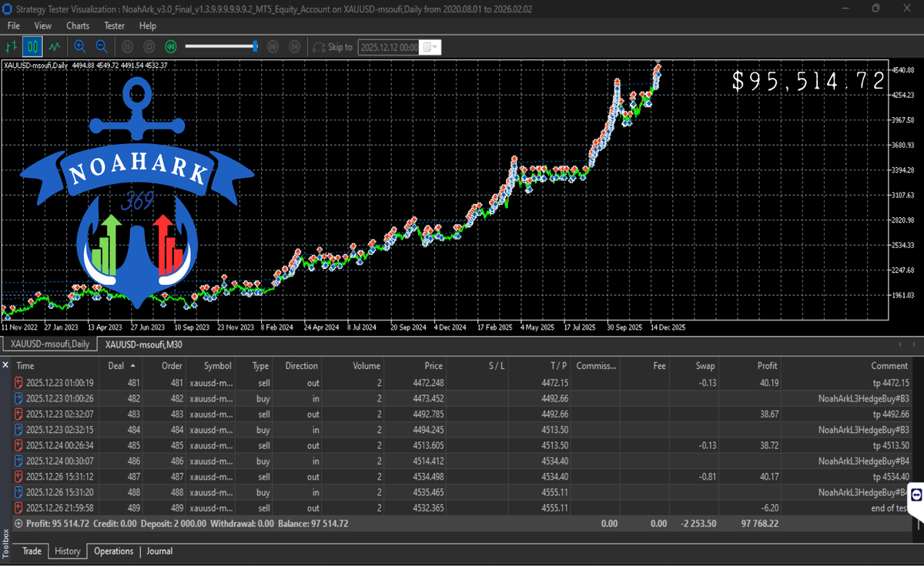The height and width of the screenshot is (567, 924).
Task: Select T/P value 4555.11 for deal 488
Action: point(553,492)
